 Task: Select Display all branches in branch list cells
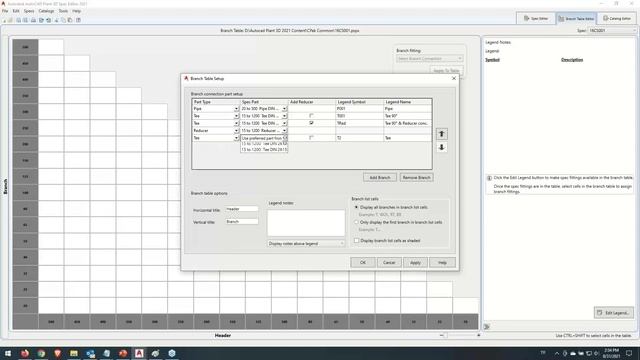point(356,207)
